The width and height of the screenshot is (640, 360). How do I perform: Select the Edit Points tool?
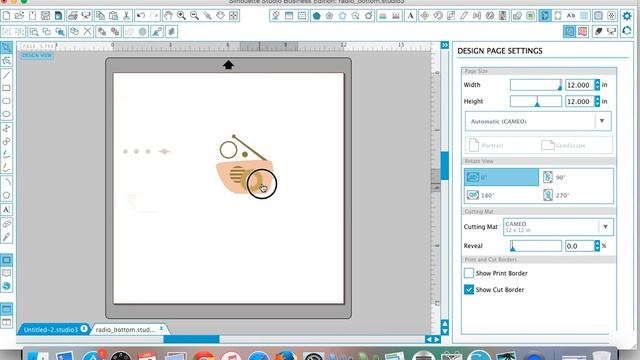click(7, 61)
